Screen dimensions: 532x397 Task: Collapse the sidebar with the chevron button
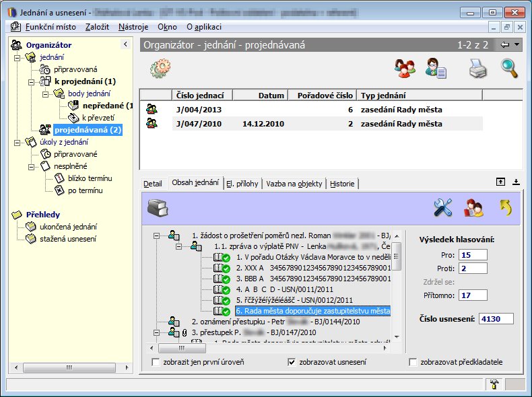125,44
